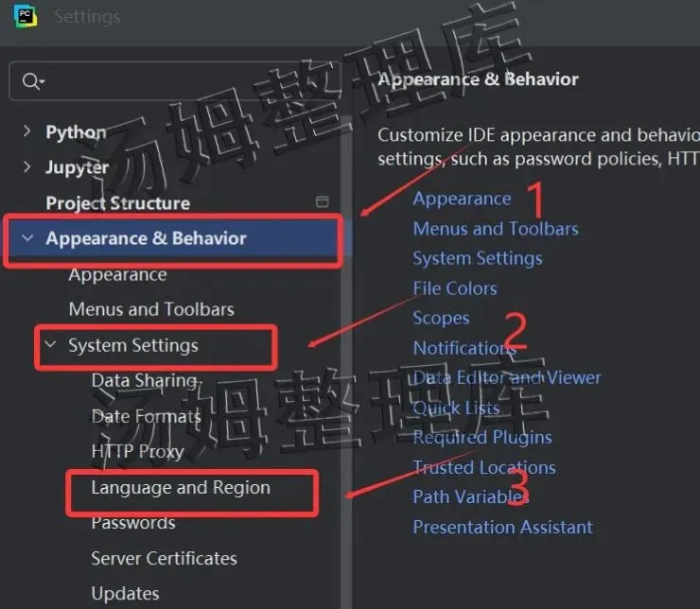700x609 pixels.
Task: Select System Settings in the tree
Action: (x=133, y=345)
